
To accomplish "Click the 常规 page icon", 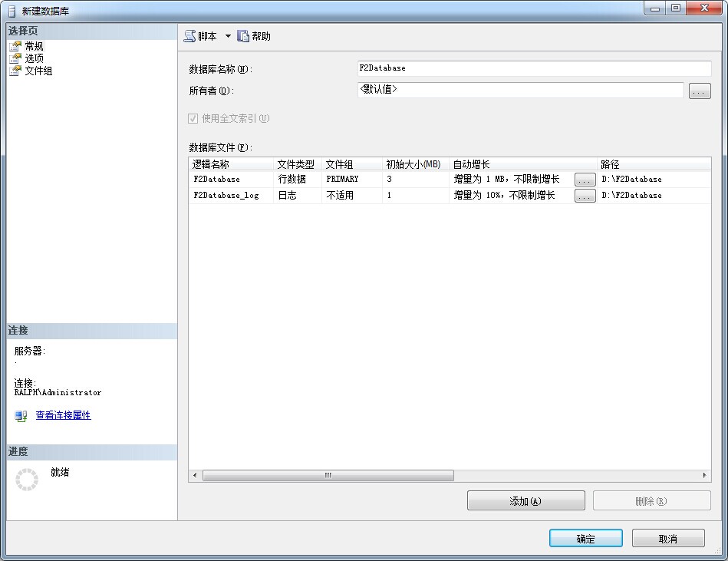I will [16, 46].
